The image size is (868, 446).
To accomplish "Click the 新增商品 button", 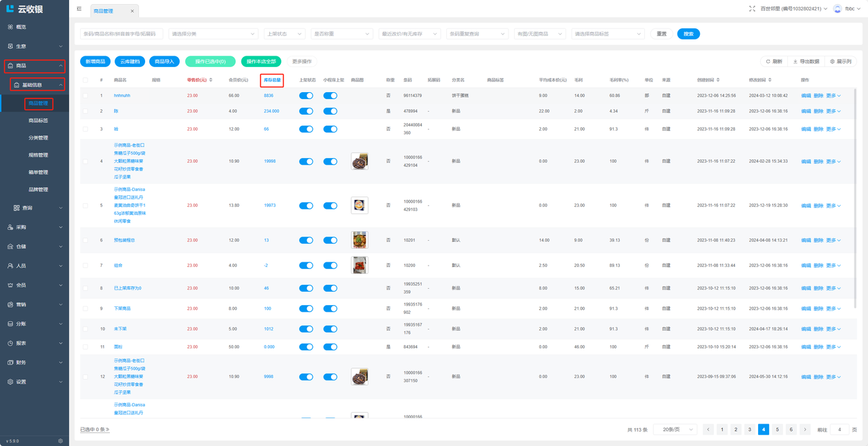I will (x=95, y=62).
